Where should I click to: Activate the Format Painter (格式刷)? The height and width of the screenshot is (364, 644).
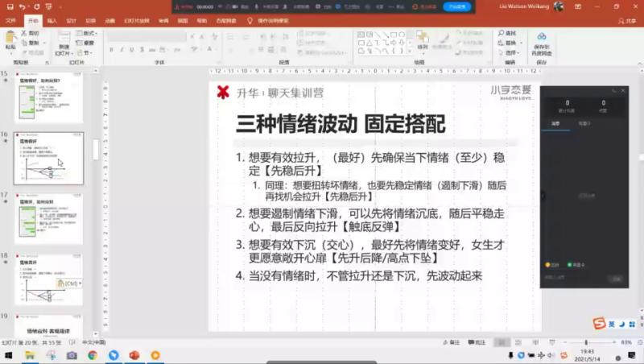pos(33,52)
